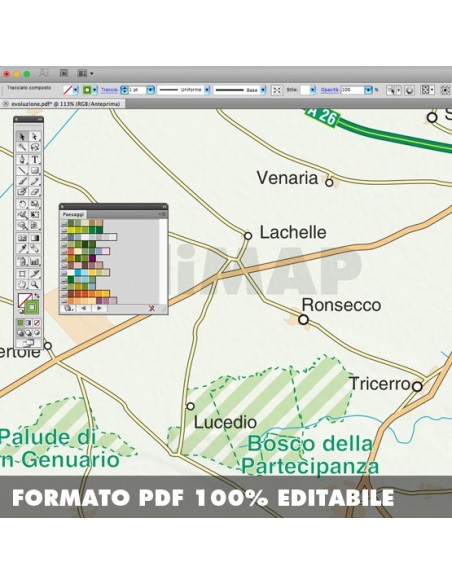
Task: Select the Symbol Sprayer tool
Action: (x=22, y=261)
